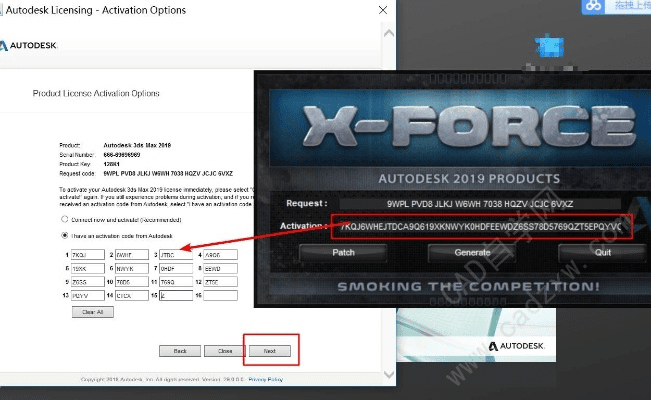Click the Request code text in licensing dialog
The height and width of the screenshot is (400, 651).
pyautogui.click(x=168, y=173)
